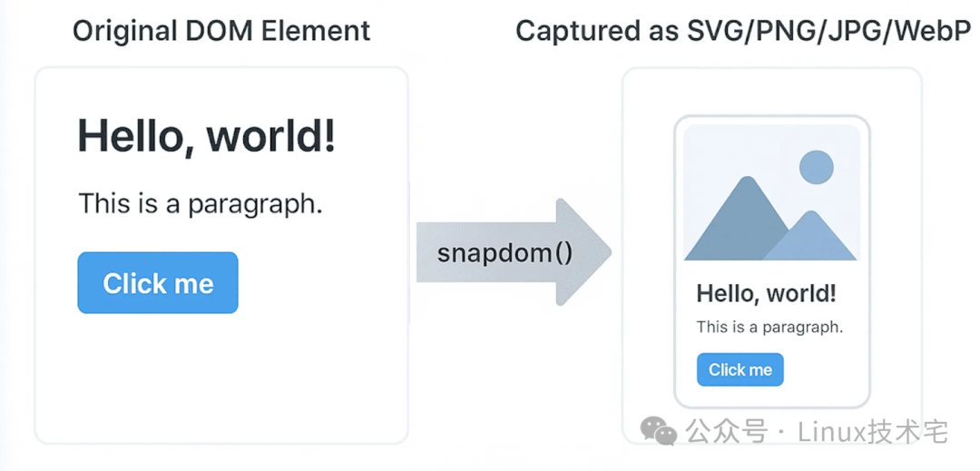Screen dimensions: 980x471
Task: Click the large "This is a paragraph." text
Action: [x=201, y=203]
